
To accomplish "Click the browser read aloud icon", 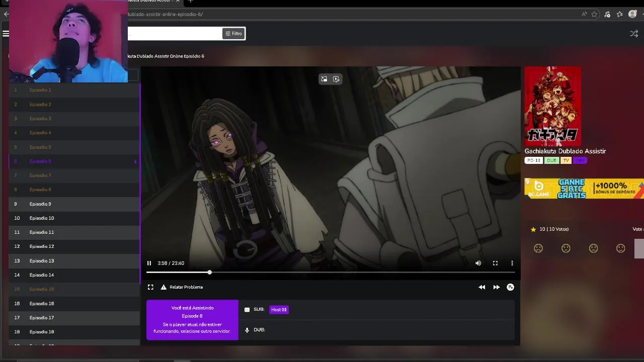I will [x=584, y=14].
